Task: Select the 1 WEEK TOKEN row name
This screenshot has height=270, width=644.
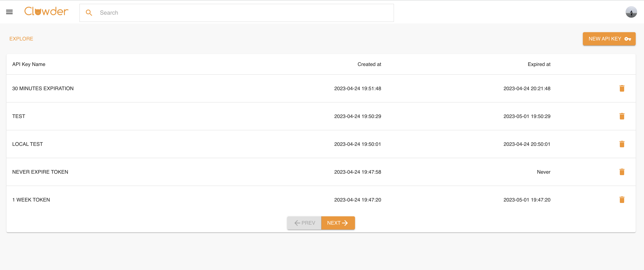Action: click(x=31, y=200)
